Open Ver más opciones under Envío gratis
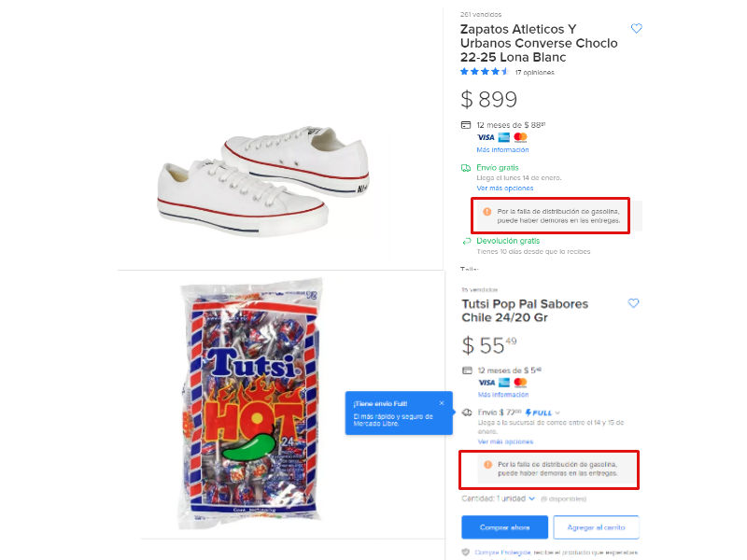 pyautogui.click(x=505, y=189)
